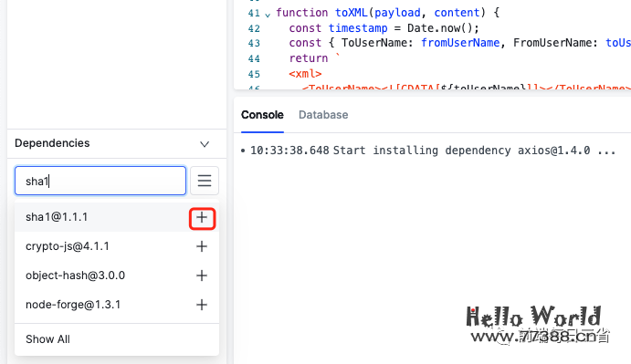The width and height of the screenshot is (631, 364).
Task: Select sha1@1.1.1 in the suggestion list
Action: tap(57, 217)
